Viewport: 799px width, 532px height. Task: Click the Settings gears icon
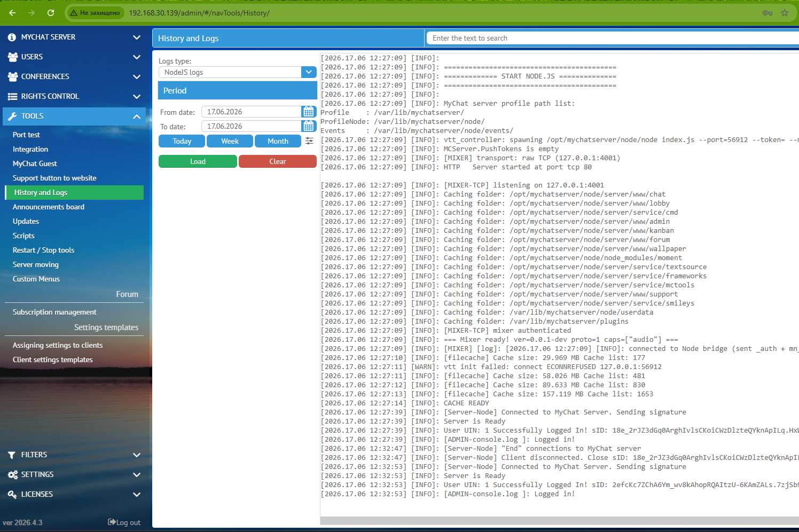[x=13, y=475]
